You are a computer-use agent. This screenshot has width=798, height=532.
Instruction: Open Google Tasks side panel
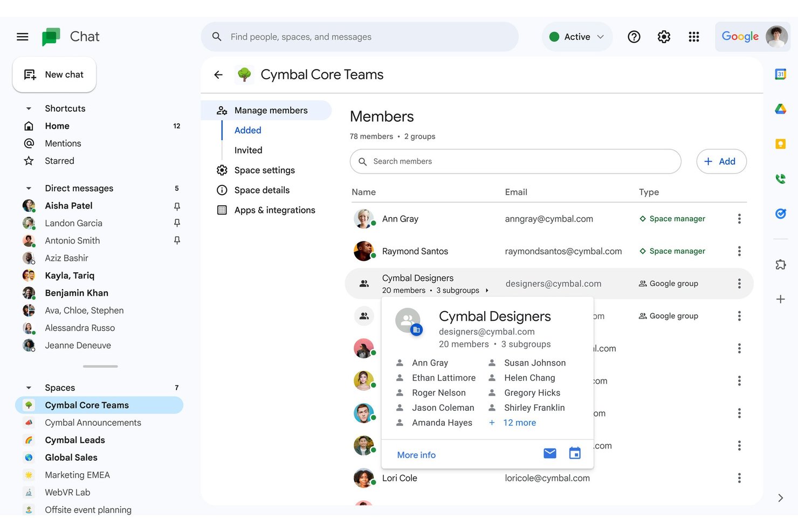pos(780,213)
